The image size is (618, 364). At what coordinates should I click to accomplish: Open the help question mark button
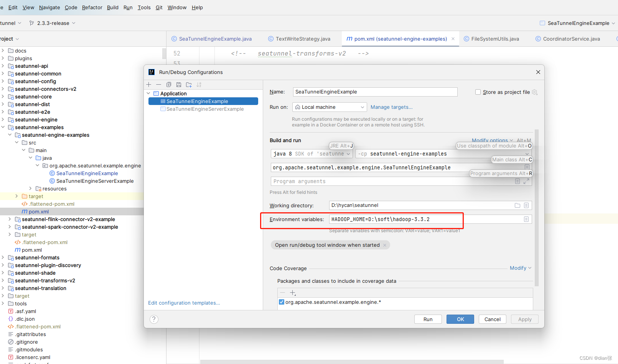(154, 319)
